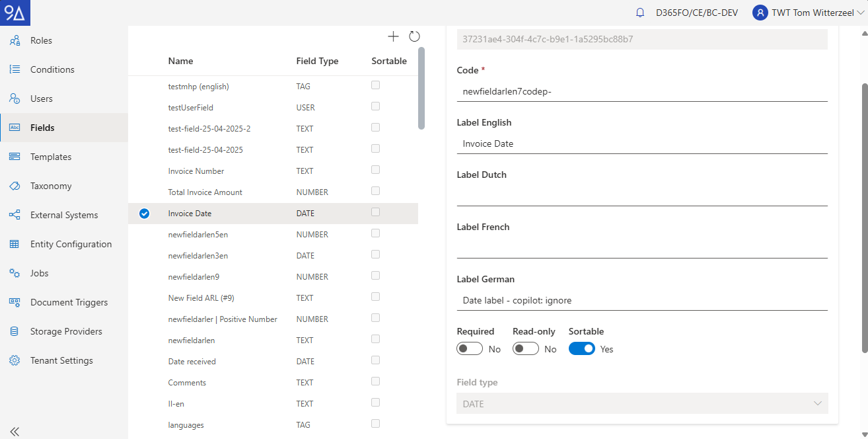This screenshot has height=439, width=868.
Task: Open the Templates menu item
Action: 64,157
